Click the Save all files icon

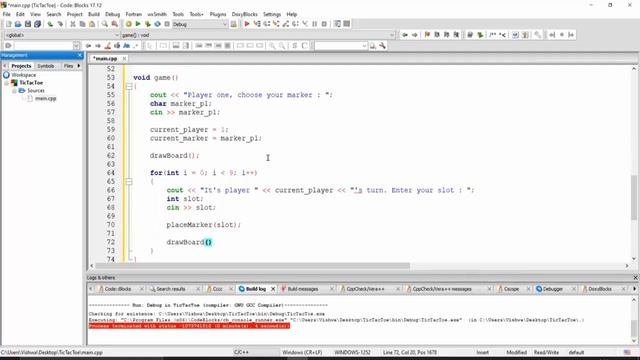[37, 24]
